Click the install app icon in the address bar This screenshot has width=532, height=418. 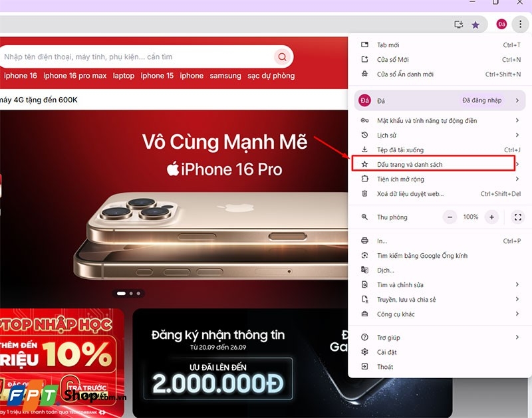tap(458, 25)
